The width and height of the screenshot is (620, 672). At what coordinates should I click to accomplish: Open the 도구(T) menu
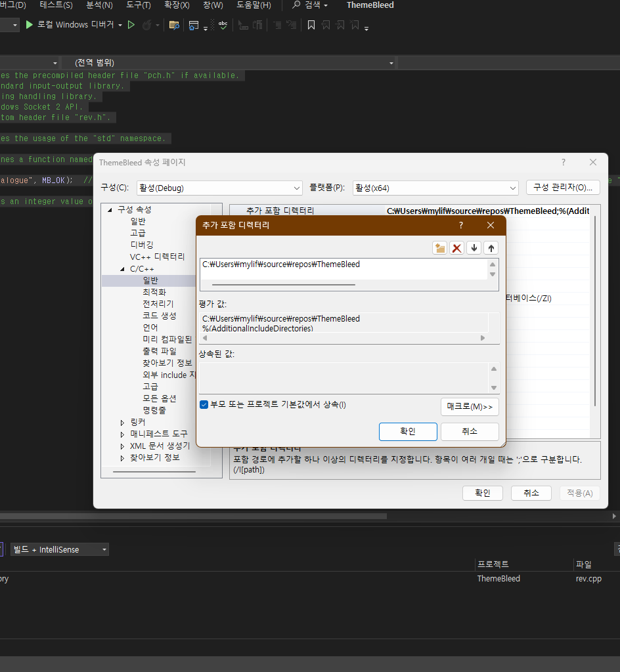[139, 5]
